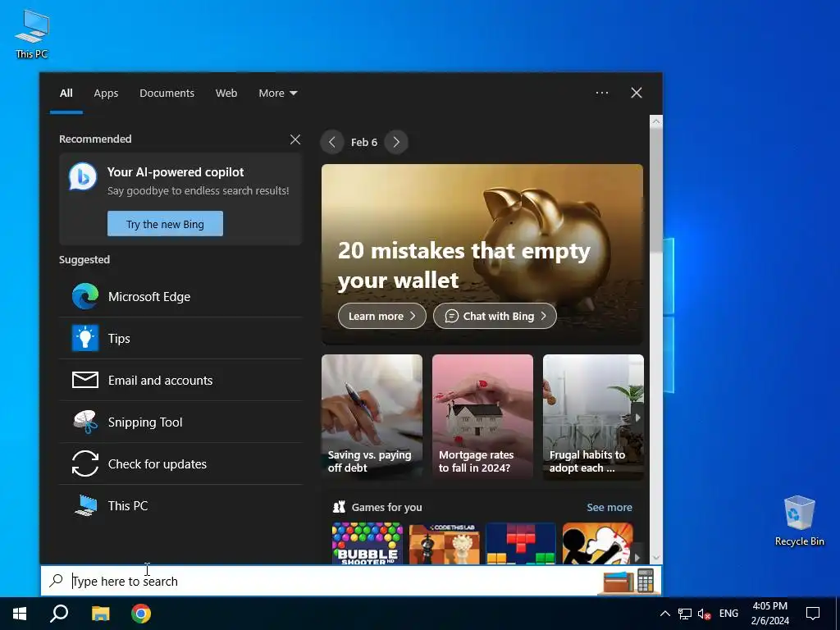Switch to the All tab
Screen dimensions: 840x630
click(66, 93)
